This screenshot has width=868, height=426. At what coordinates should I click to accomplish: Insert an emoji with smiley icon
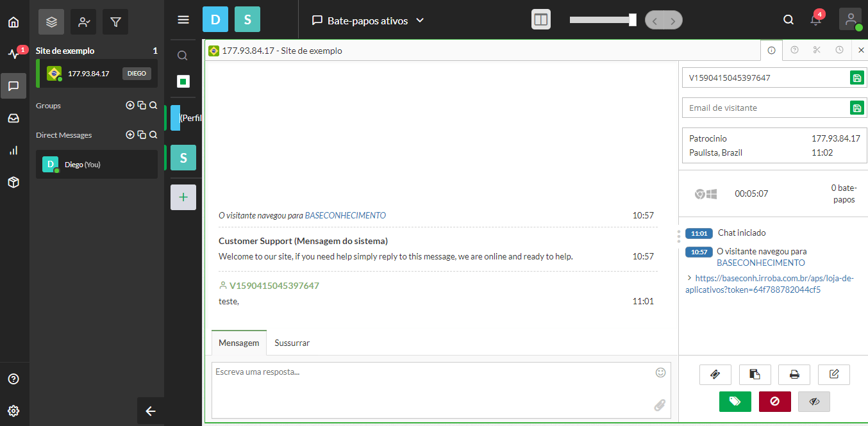coord(660,372)
